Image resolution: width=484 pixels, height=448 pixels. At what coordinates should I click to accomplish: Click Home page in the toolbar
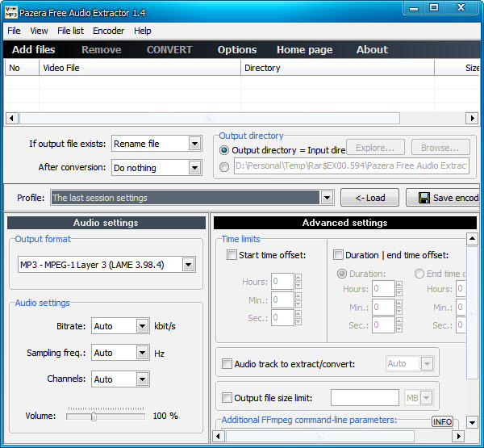point(305,50)
